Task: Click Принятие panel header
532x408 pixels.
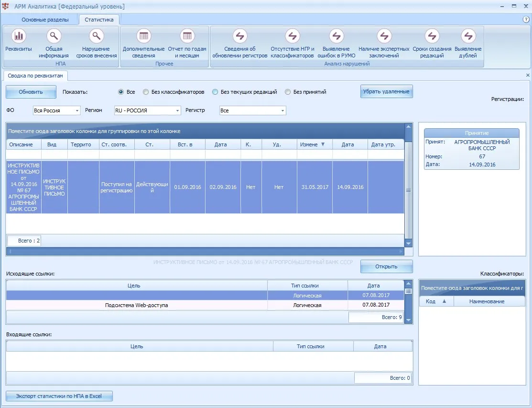Action: [x=472, y=133]
